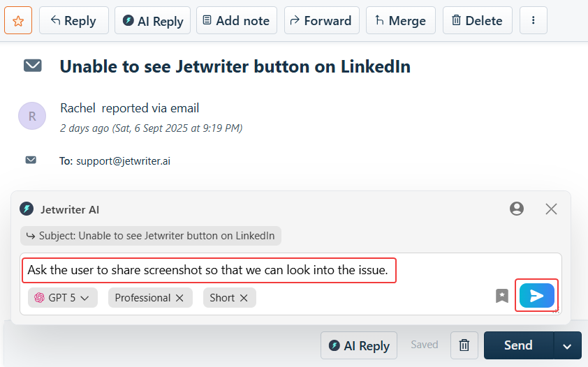Viewport: 588px width, 367px height.
Task: Open the three-dot more options menu
Action: coord(534,21)
